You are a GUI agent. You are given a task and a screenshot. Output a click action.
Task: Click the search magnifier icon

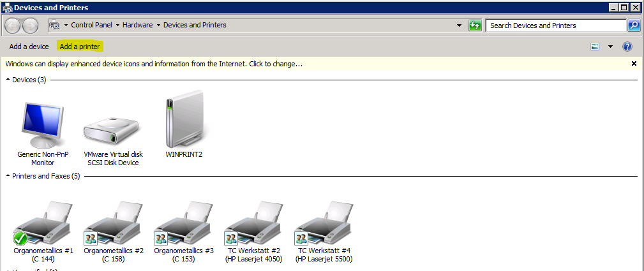[x=634, y=26]
